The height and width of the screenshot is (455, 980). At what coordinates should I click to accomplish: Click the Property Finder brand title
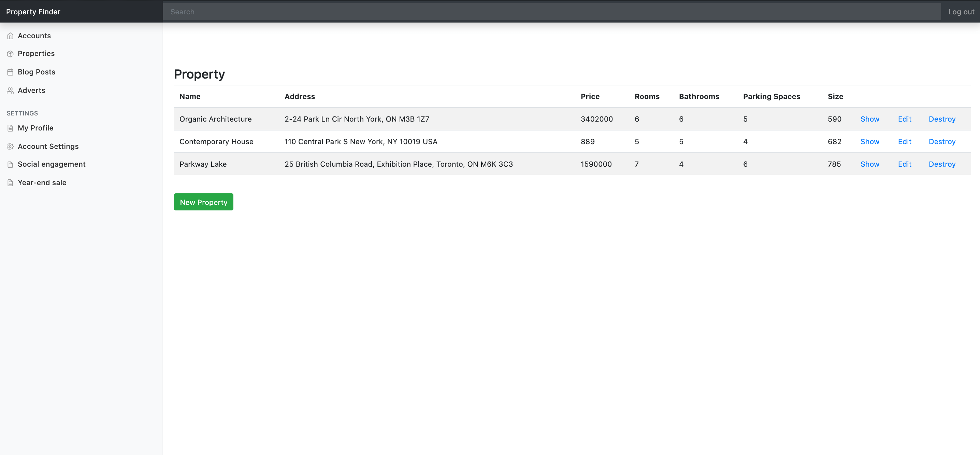(33, 12)
